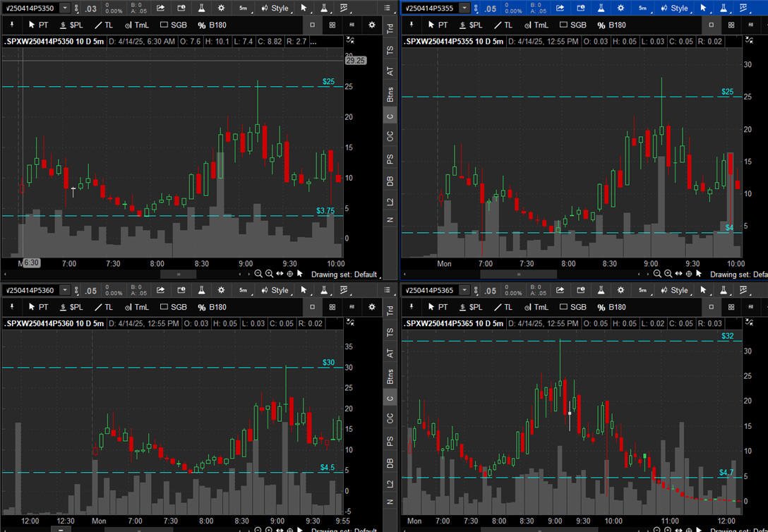Click flask Studies icon in the P5360 toolbar

click(x=201, y=290)
